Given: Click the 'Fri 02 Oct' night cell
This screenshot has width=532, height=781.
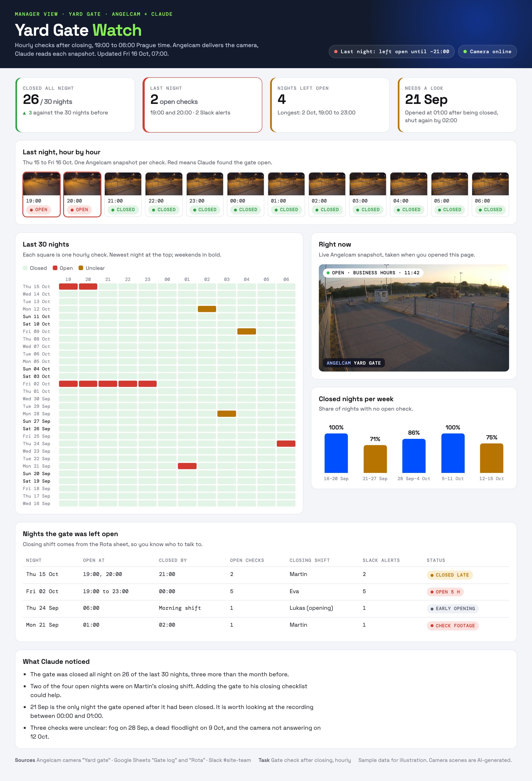Looking at the screenshot, I should click(x=42, y=591).
